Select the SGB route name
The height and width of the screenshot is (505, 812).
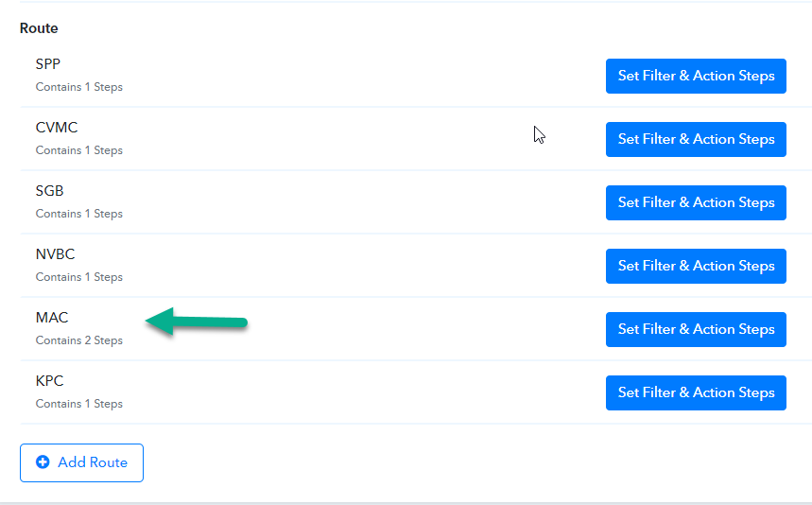tap(49, 191)
